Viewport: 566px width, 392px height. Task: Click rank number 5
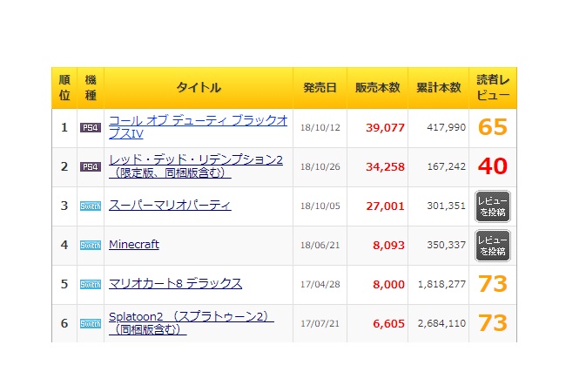click(64, 284)
